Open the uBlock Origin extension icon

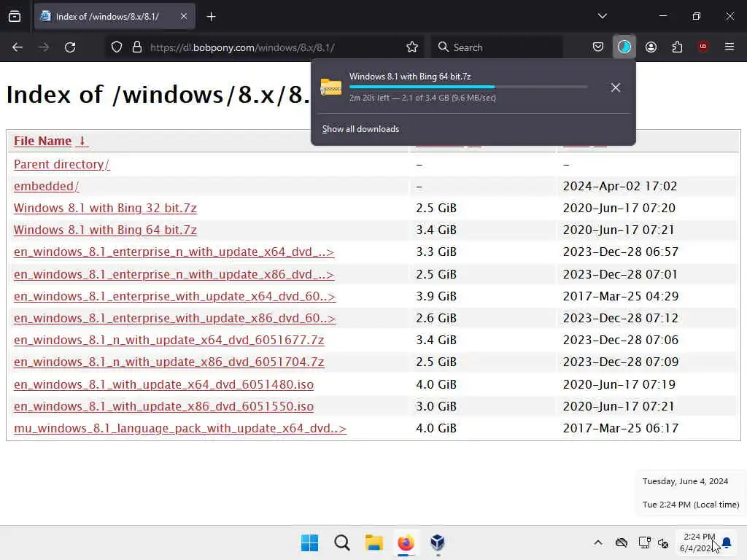703,47
